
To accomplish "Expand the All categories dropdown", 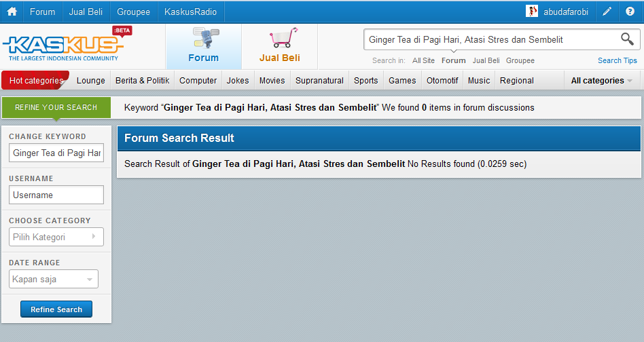I will tap(601, 80).
